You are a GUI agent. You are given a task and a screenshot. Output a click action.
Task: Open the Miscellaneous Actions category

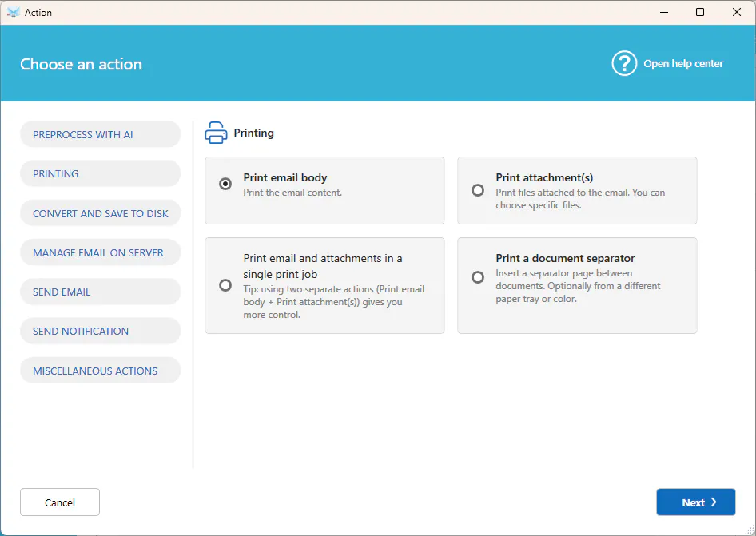(x=100, y=371)
